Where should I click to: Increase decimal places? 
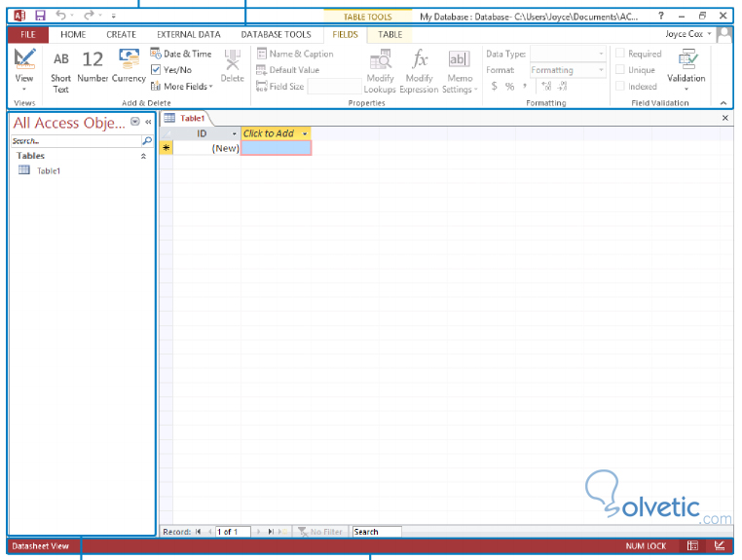pos(546,86)
